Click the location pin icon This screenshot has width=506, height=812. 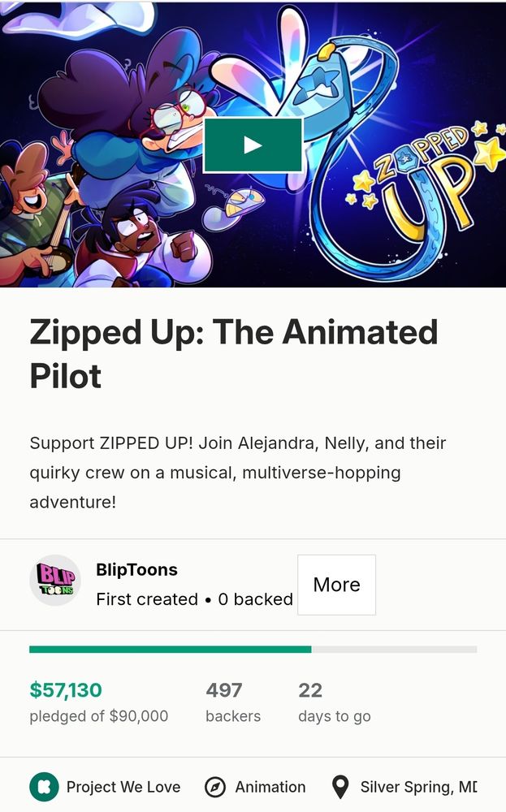pos(341,786)
